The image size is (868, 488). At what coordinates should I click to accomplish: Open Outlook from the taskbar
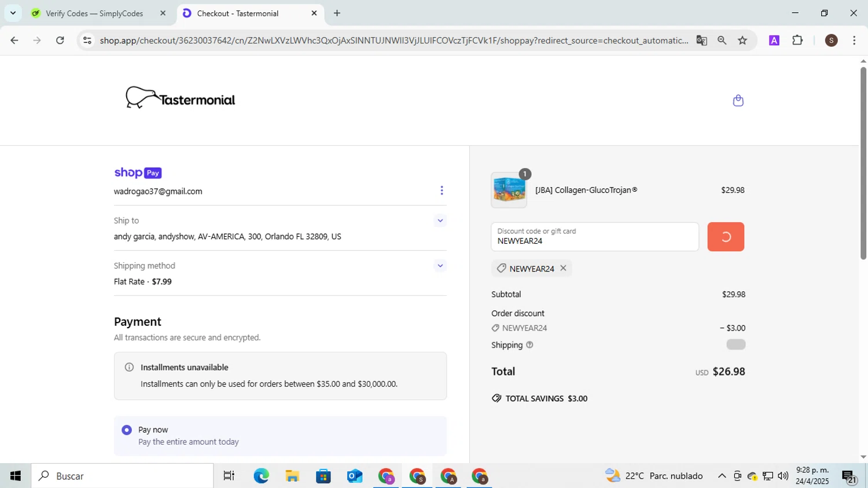pos(355,476)
